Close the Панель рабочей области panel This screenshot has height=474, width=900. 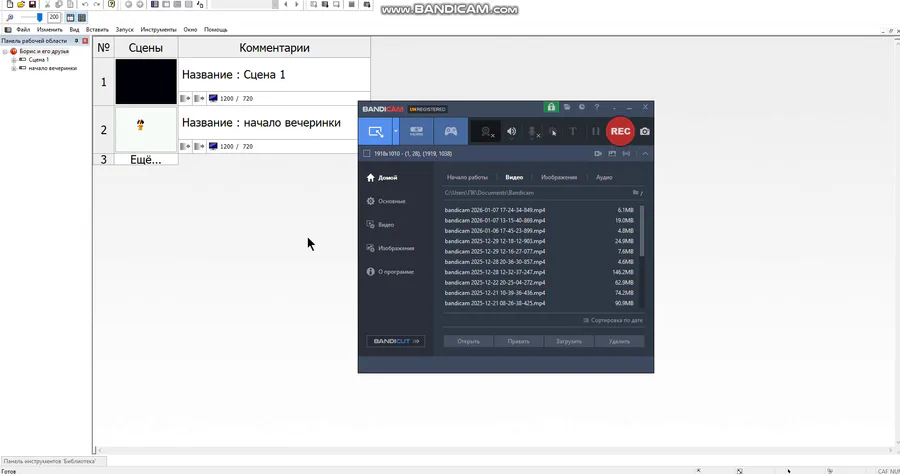[x=85, y=41]
